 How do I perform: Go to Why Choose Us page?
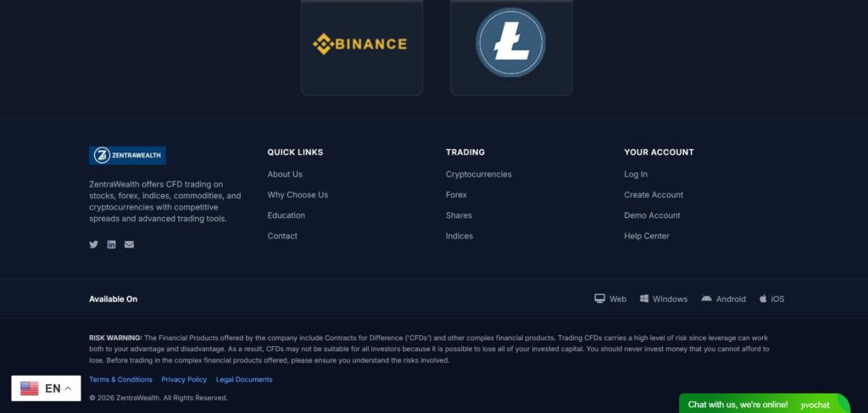click(x=298, y=195)
